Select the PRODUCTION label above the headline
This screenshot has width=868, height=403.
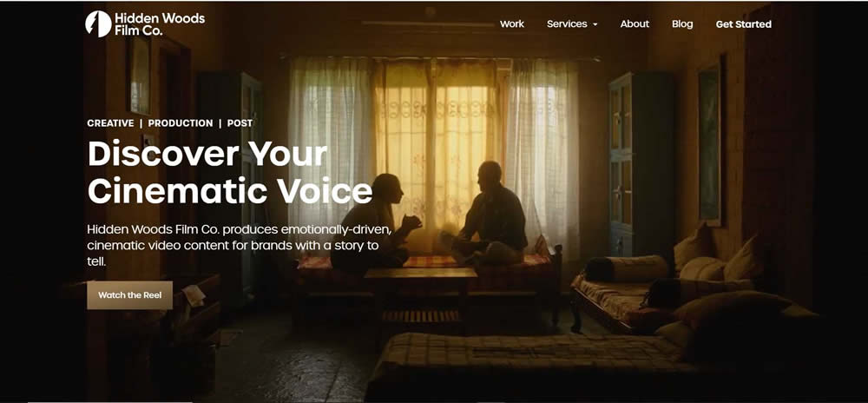coord(181,122)
